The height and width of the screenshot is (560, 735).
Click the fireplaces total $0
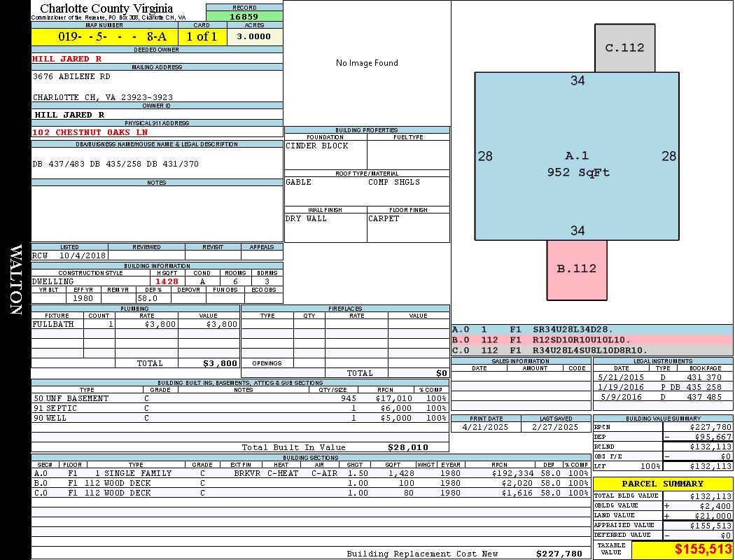pyautogui.click(x=442, y=373)
